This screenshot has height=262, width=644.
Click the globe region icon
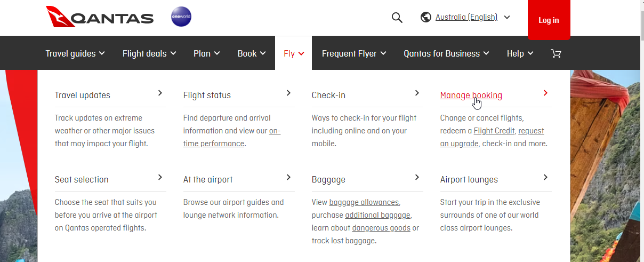[425, 18]
